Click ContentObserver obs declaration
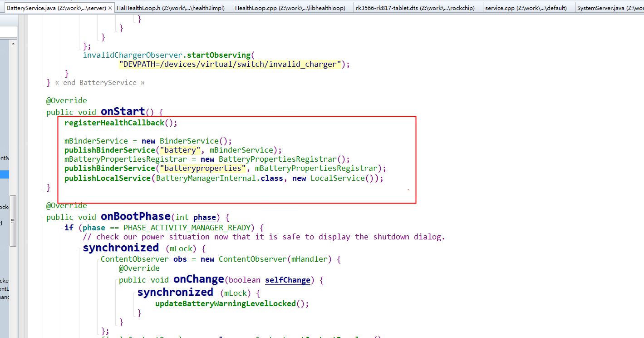 [x=143, y=259]
